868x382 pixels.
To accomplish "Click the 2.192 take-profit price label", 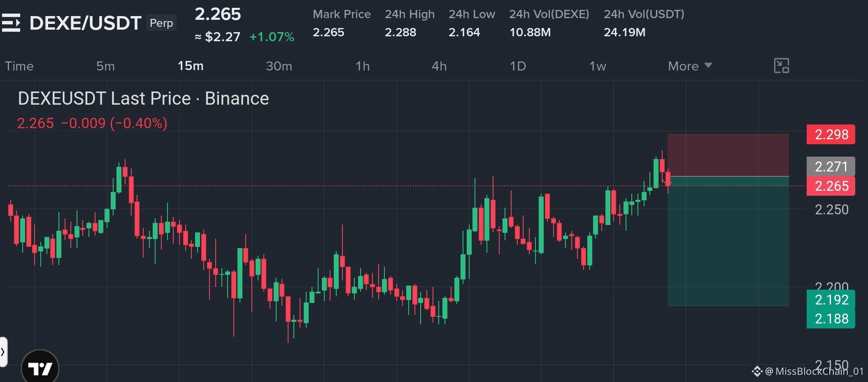I will pos(831,300).
